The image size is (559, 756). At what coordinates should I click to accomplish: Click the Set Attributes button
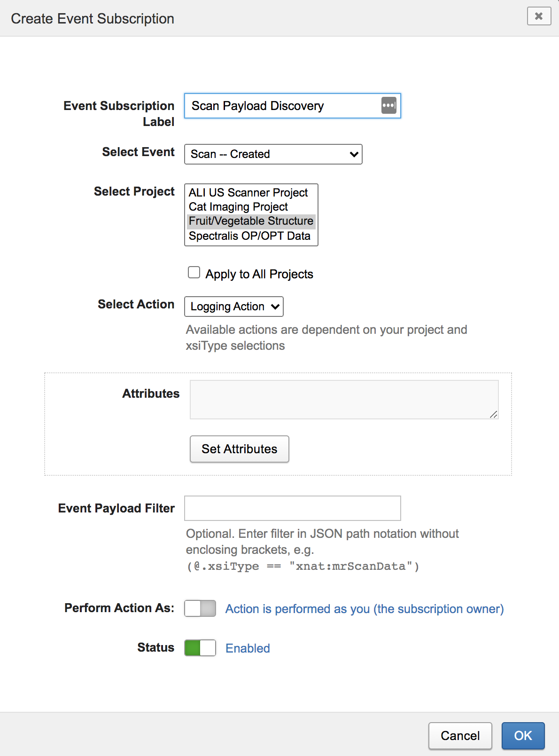[239, 449]
